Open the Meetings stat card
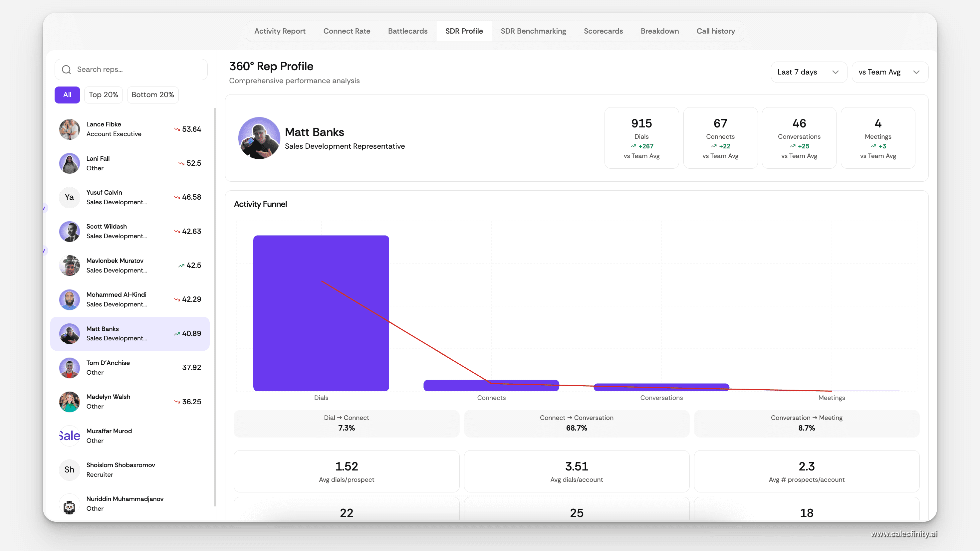Viewport: 980px width, 551px height. 878,138
